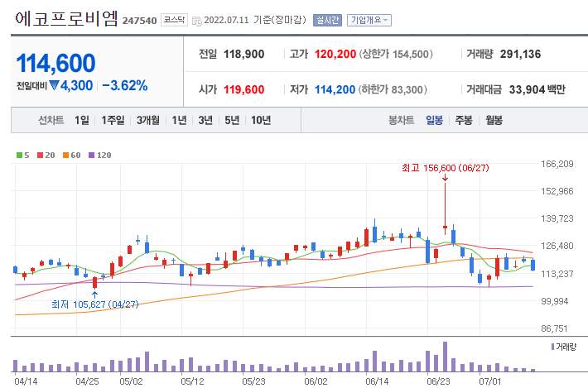Click the blue down-triangle change indicator
The width and height of the screenshot is (588, 388).
[x=55, y=85]
